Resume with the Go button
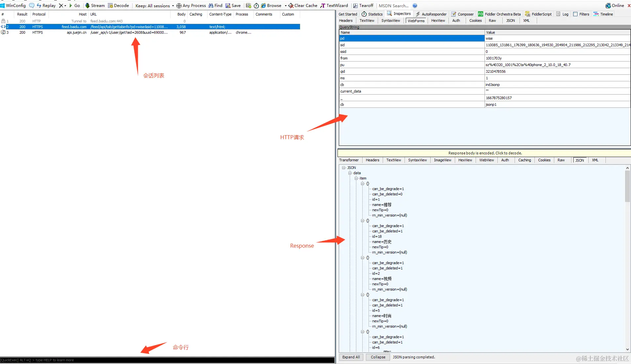The image size is (631, 364). click(x=75, y=5)
